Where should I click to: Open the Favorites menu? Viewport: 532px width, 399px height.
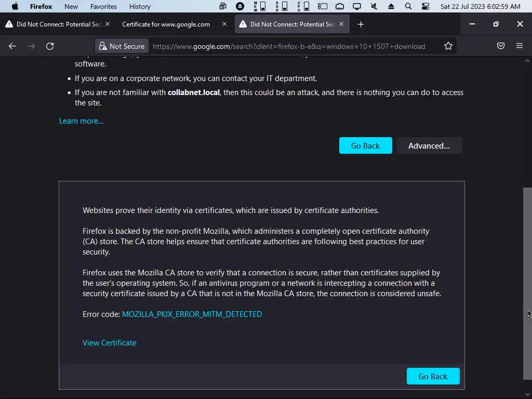pyautogui.click(x=103, y=6)
